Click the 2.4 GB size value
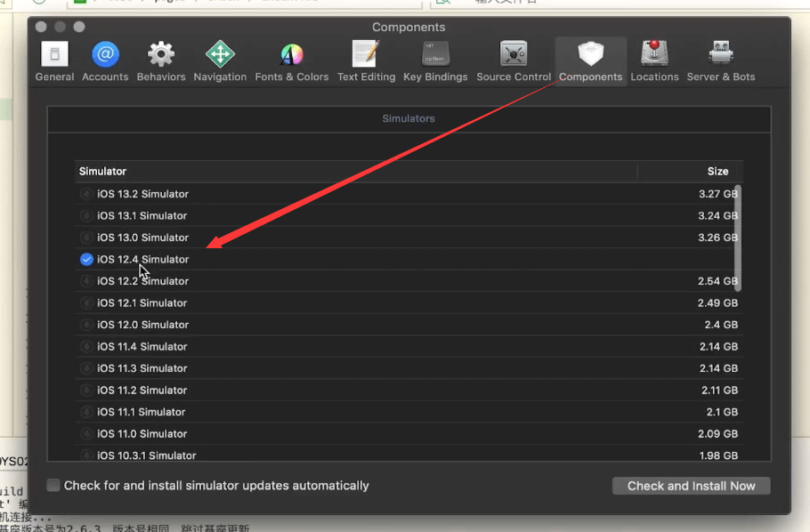The height and width of the screenshot is (532, 810). tap(721, 325)
